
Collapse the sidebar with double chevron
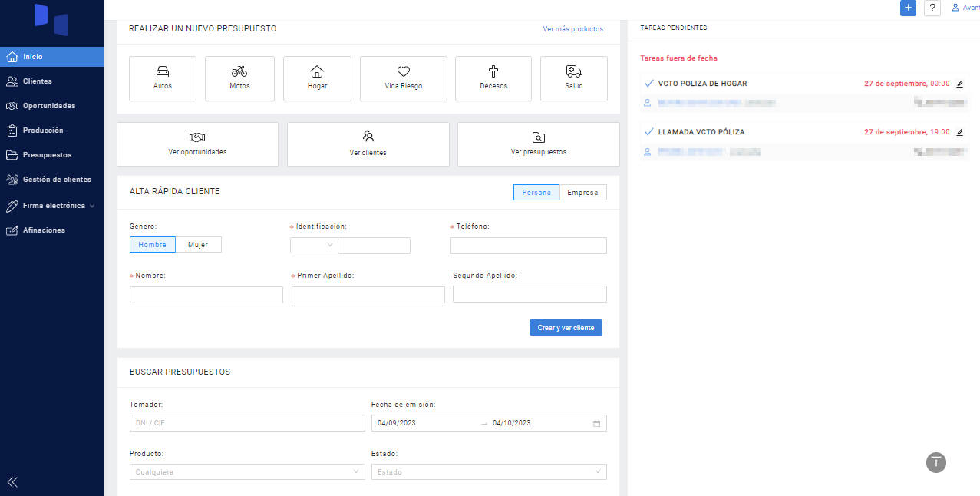[x=12, y=482]
